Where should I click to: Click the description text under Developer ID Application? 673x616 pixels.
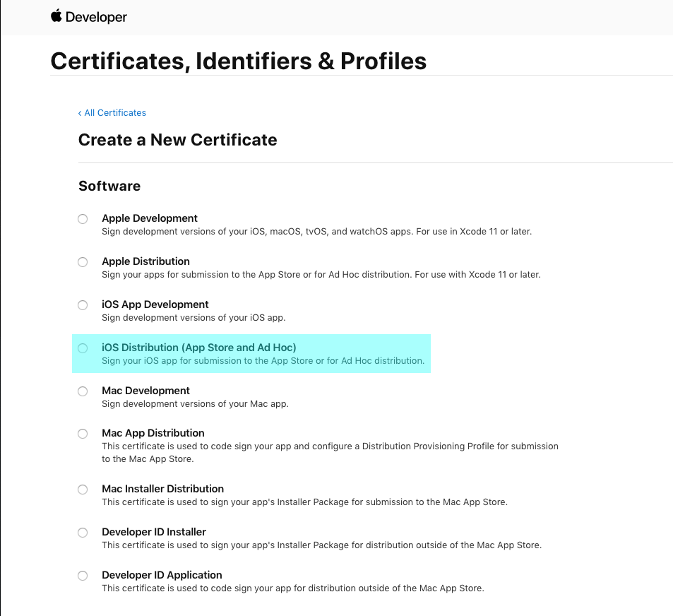pos(292,588)
